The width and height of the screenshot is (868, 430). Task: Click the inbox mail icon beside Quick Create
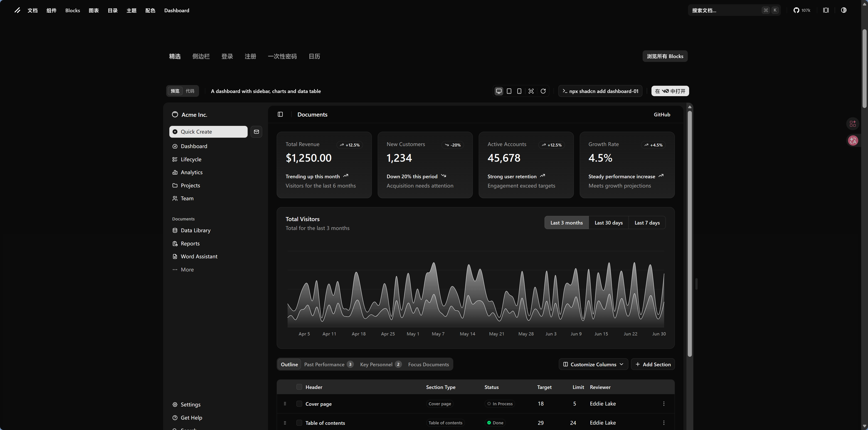coord(256,132)
